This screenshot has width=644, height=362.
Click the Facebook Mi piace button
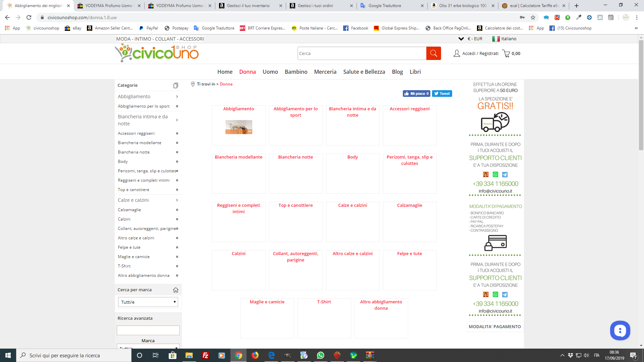(416, 94)
